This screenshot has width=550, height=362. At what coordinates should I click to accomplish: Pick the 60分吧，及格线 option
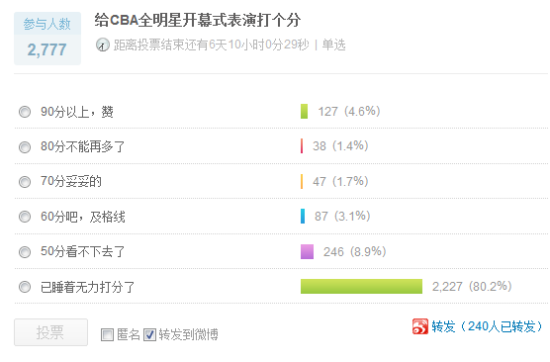25,217
